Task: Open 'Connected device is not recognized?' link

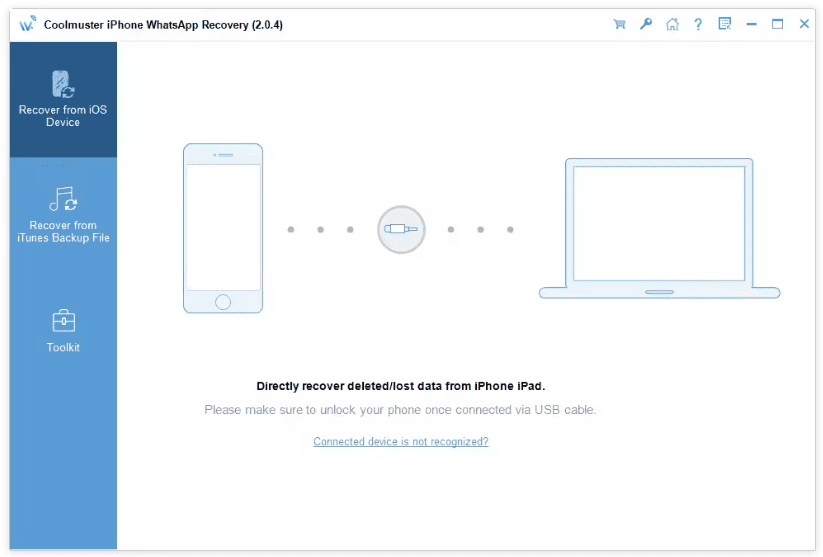Action: click(400, 442)
